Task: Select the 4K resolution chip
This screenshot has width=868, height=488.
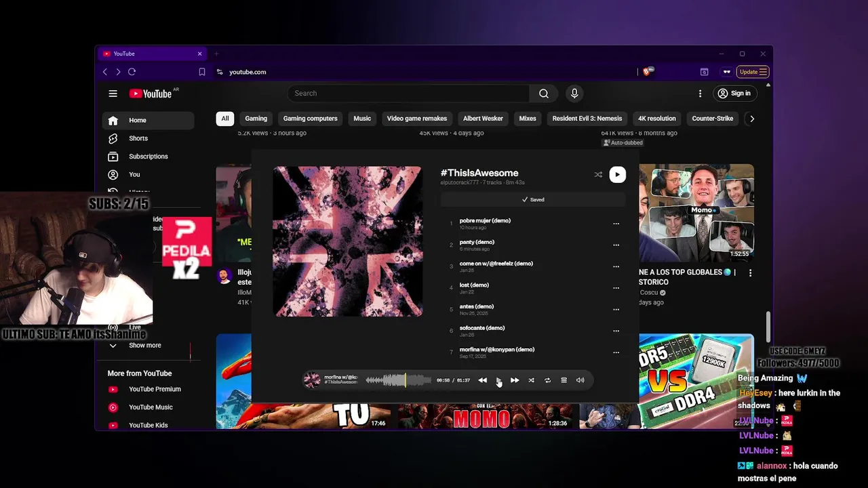Action: point(657,119)
